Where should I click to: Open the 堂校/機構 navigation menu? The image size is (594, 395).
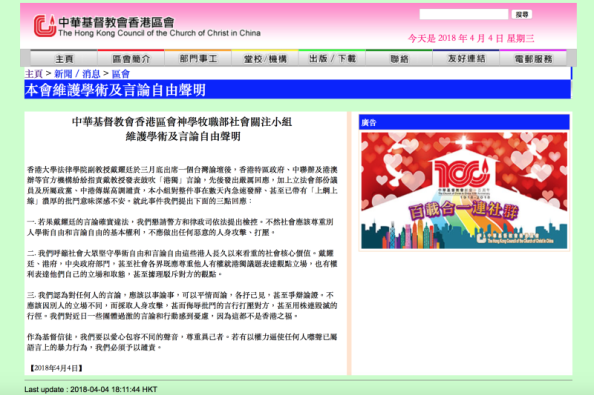pyautogui.click(x=265, y=59)
